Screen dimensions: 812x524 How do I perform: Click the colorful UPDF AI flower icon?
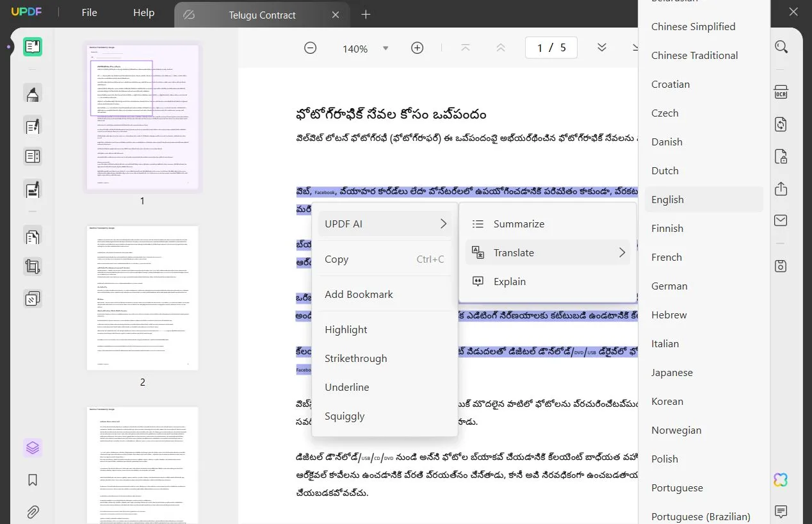pos(780,479)
